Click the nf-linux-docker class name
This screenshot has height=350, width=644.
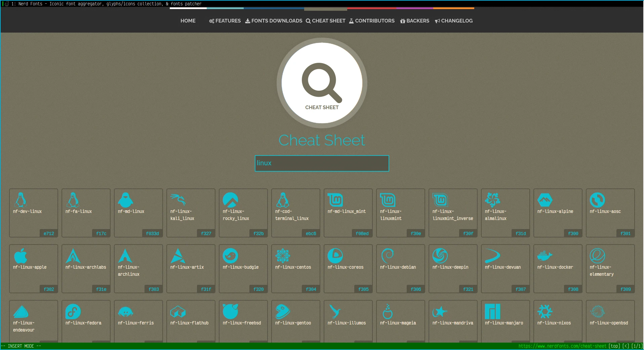[x=555, y=267]
